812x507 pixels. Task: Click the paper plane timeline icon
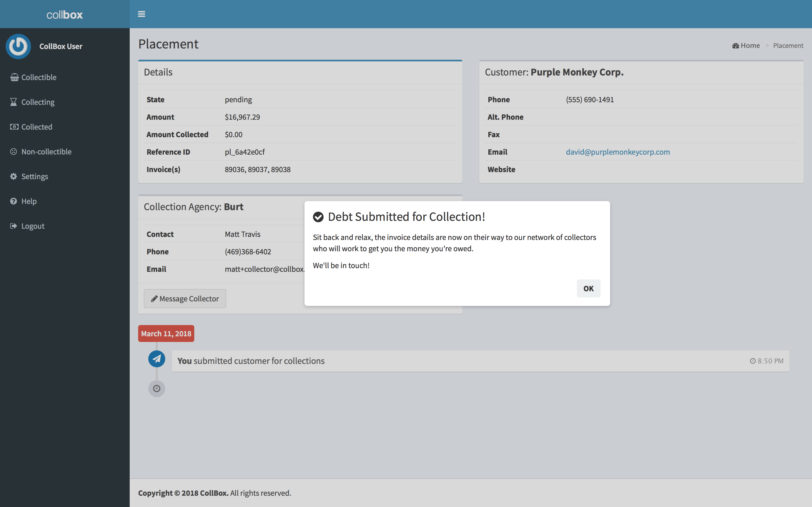click(157, 359)
